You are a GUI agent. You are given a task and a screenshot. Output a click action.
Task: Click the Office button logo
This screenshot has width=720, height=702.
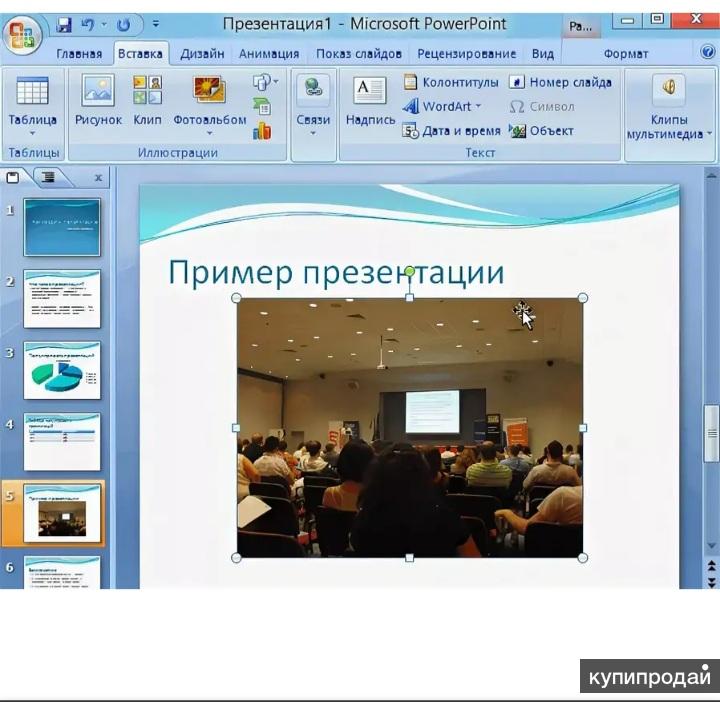[22, 34]
